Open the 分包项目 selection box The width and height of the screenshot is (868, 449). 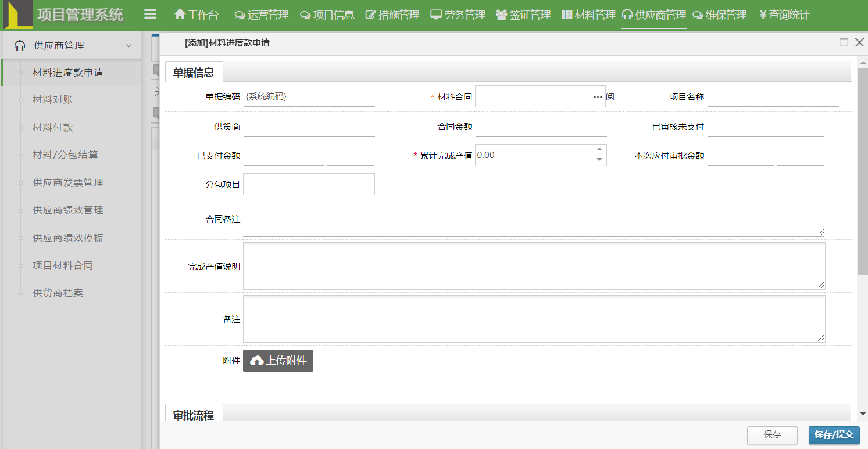(x=309, y=184)
